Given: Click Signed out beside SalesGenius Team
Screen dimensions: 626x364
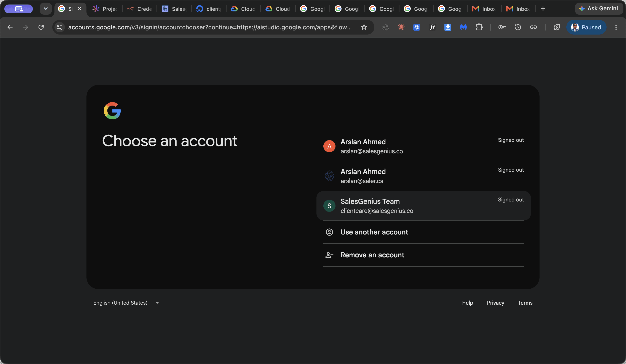Looking at the screenshot, I should 511,199.
